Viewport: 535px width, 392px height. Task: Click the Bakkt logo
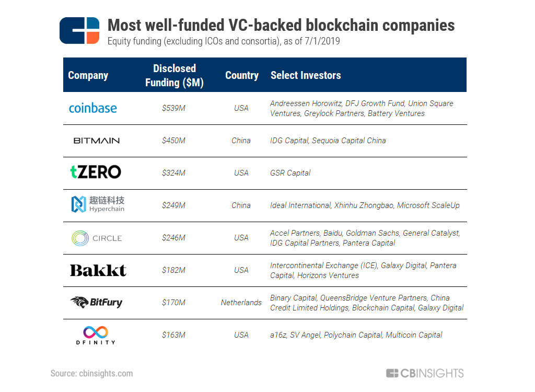[x=98, y=270]
